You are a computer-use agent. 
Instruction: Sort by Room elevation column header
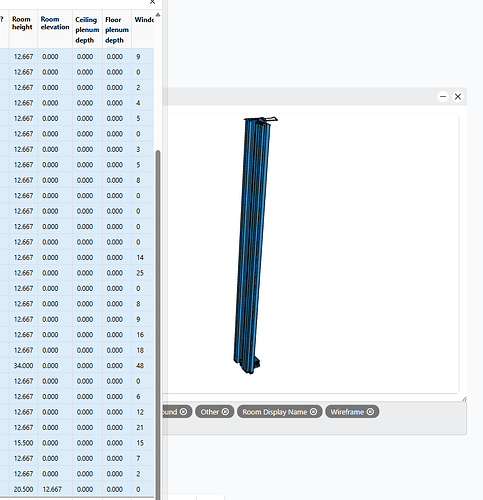55,23
